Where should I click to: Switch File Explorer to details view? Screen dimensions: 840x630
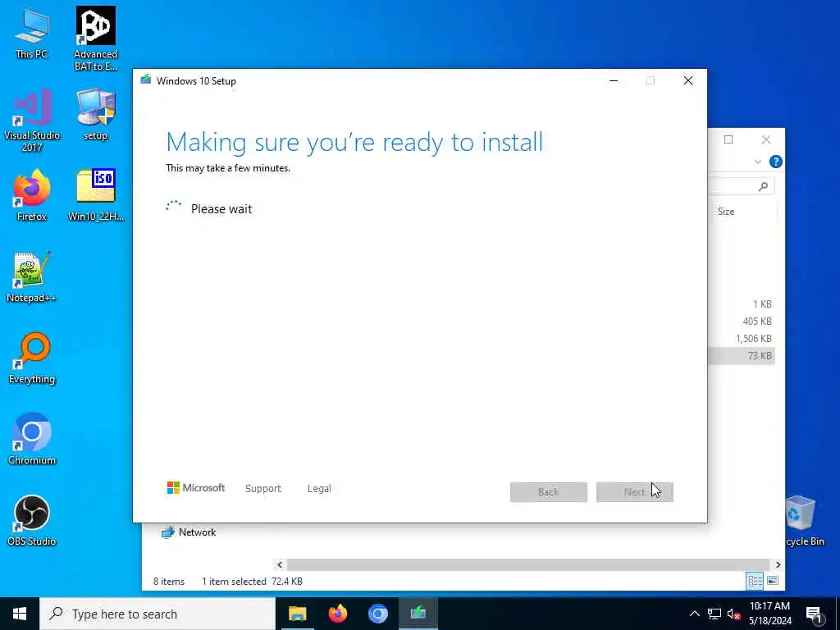click(x=755, y=581)
